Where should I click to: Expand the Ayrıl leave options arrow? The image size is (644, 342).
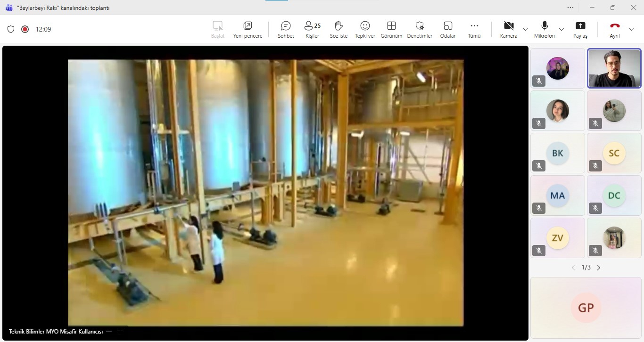632,29
